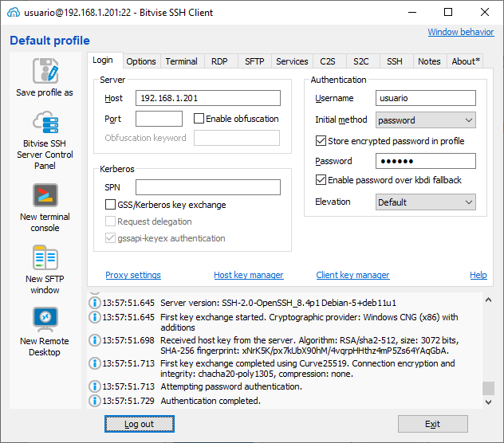Image resolution: width=504 pixels, height=443 pixels.
Task: Open the Elevation dropdown
Action: (x=426, y=202)
